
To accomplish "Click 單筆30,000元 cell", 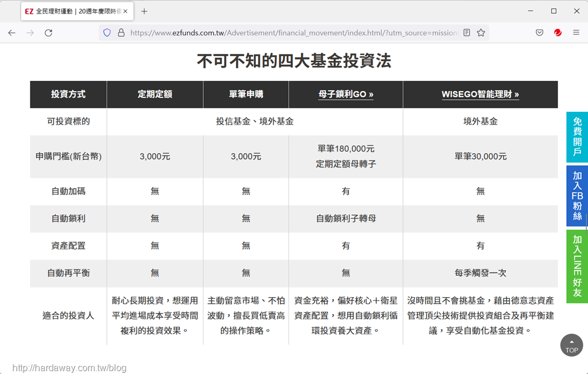I will pyautogui.click(x=481, y=156).
